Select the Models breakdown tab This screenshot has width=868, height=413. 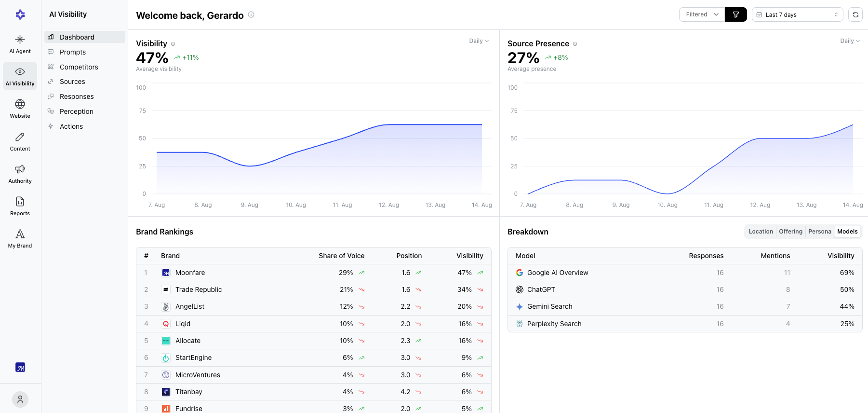tap(847, 232)
